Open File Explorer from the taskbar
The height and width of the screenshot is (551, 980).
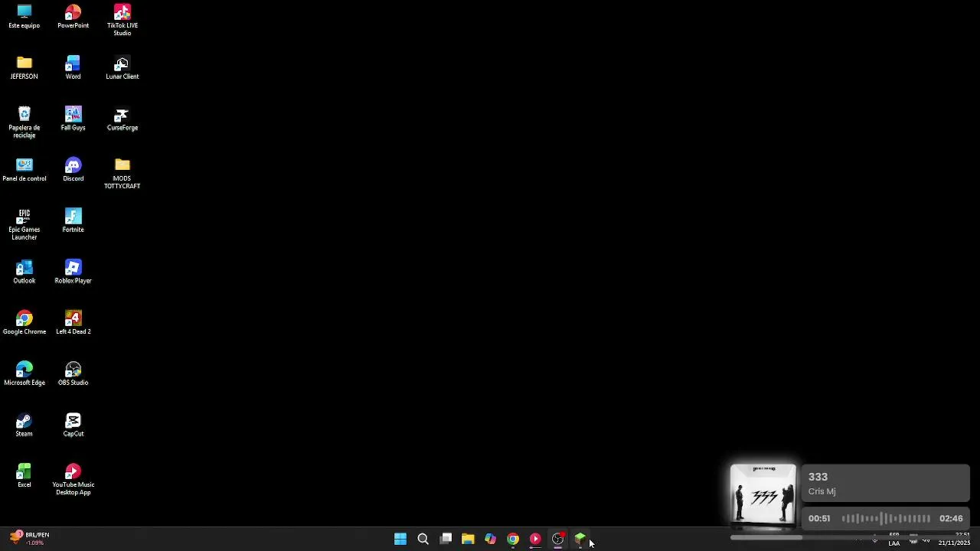click(x=468, y=539)
